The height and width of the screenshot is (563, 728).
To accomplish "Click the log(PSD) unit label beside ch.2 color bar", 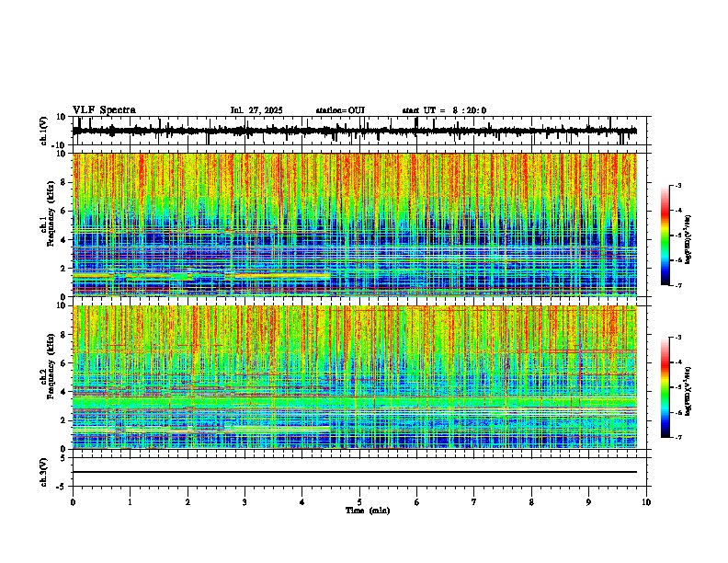I will tap(688, 391).
